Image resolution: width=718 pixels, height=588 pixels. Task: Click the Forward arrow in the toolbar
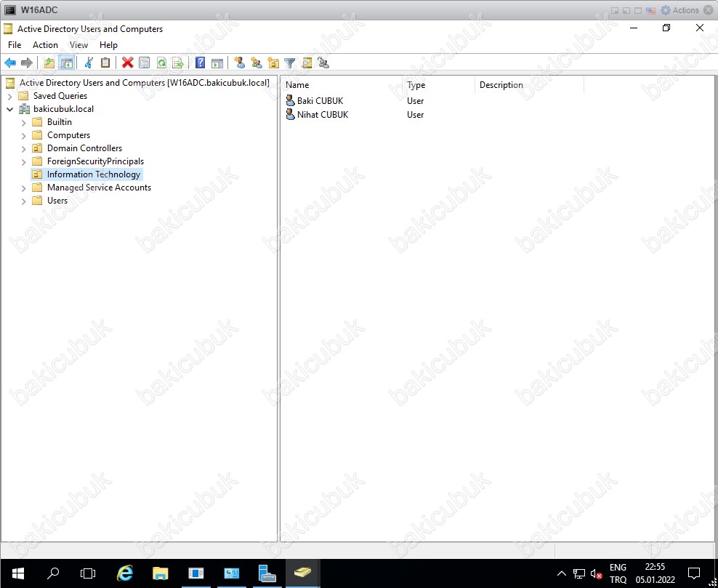pyautogui.click(x=27, y=63)
